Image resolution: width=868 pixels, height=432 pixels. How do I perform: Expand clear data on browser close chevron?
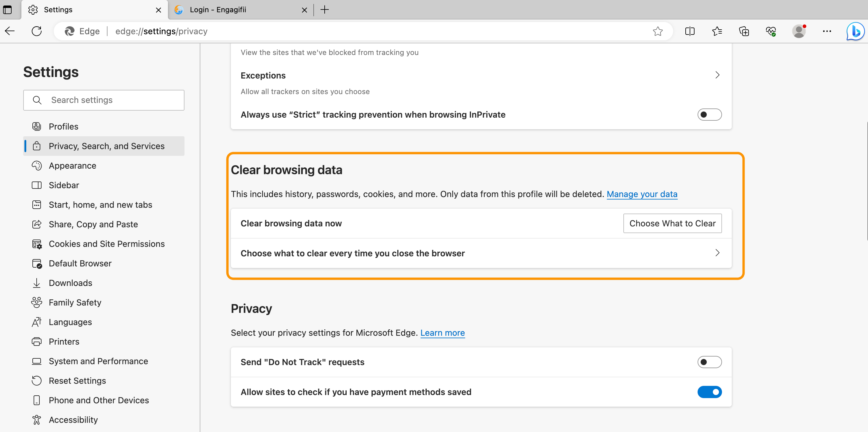coord(717,253)
